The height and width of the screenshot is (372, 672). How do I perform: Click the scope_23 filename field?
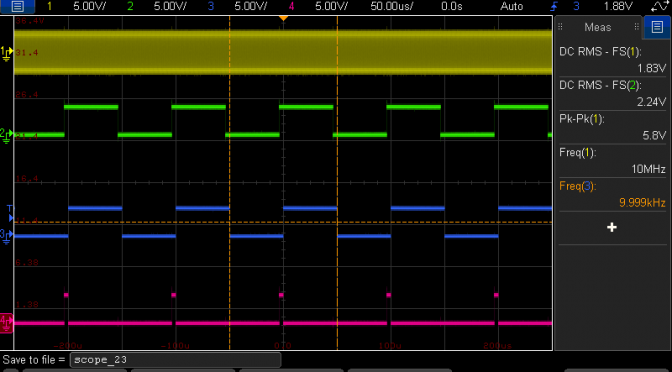[176, 360]
